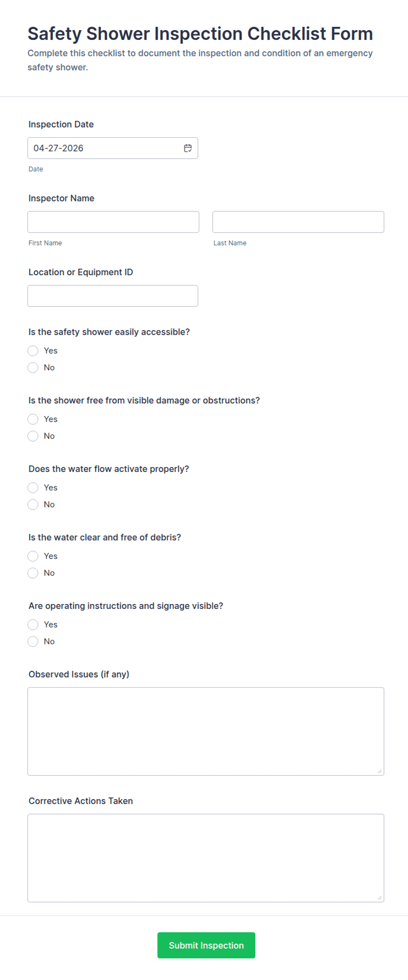Mark Yes for water flow activates properly

(x=33, y=488)
